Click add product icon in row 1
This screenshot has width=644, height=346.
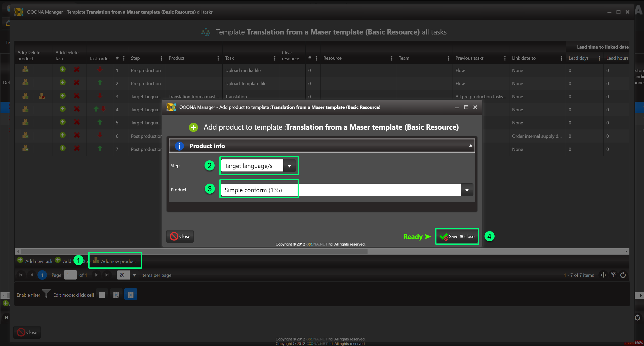tap(25, 70)
